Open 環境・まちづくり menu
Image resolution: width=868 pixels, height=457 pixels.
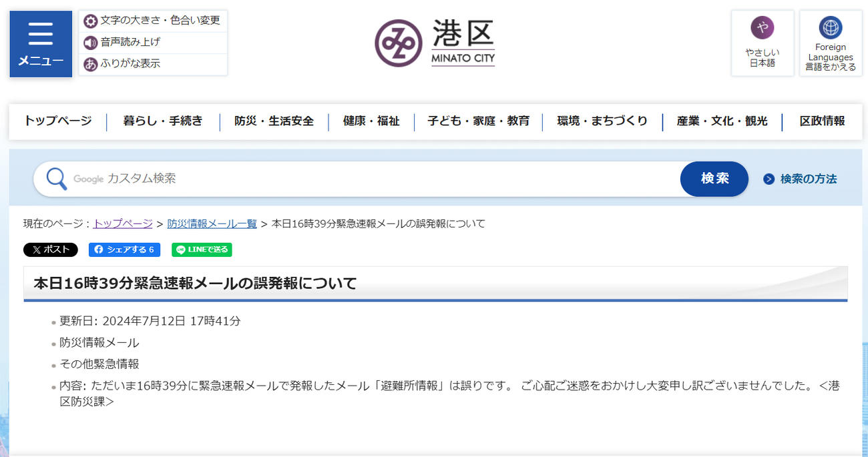602,121
